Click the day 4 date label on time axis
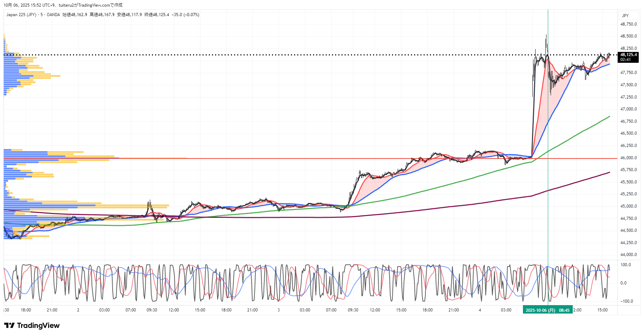This screenshot has height=336, width=644. click(480, 310)
